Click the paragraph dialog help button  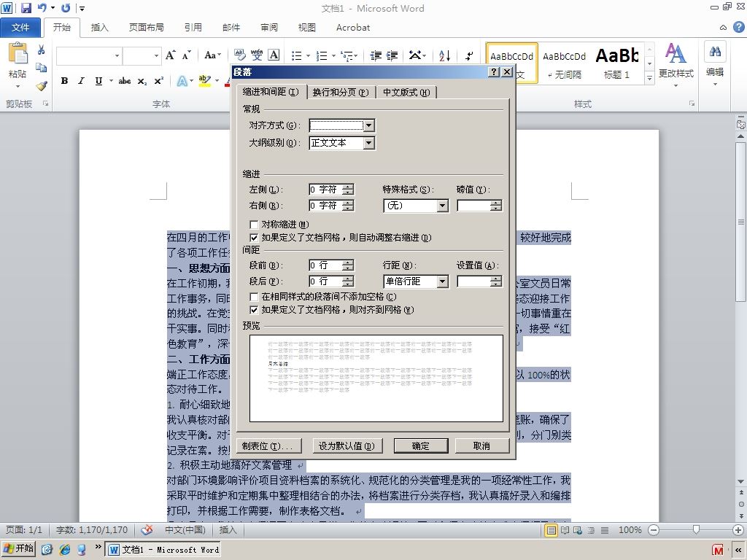(x=494, y=72)
